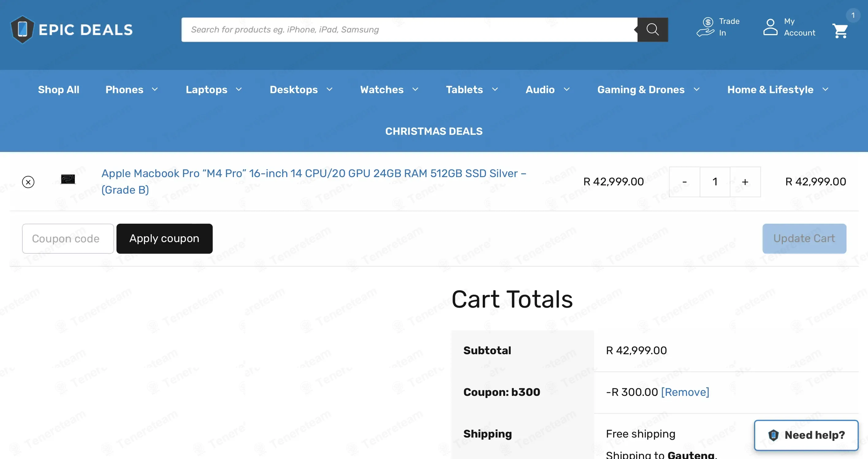Click the My Account link text
Screen dimensions: 868x459
coord(800,27)
